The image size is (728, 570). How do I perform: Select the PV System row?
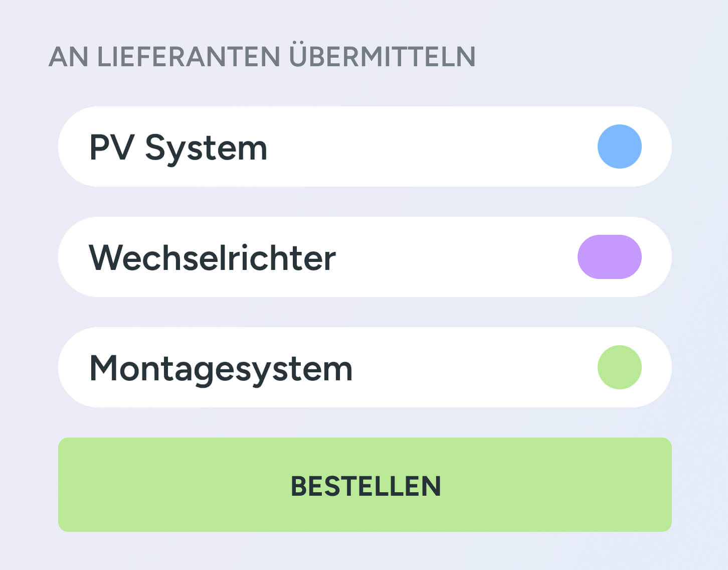(x=365, y=147)
